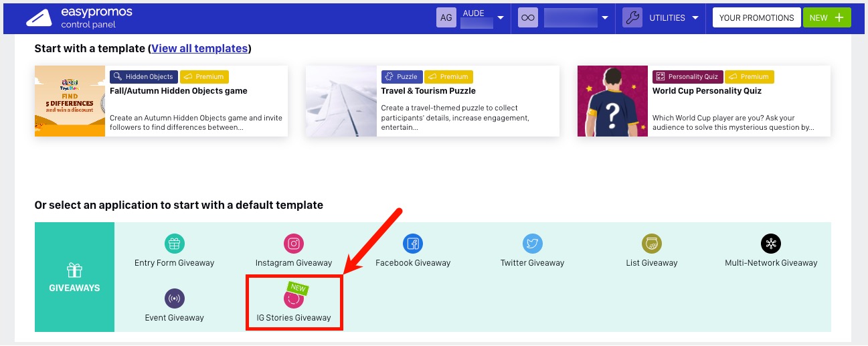Image resolution: width=868 pixels, height=346 pixels.
Task: Open Fall/Autumn Hidden Objects game thumbnail
Action: (x=70, y=101)
